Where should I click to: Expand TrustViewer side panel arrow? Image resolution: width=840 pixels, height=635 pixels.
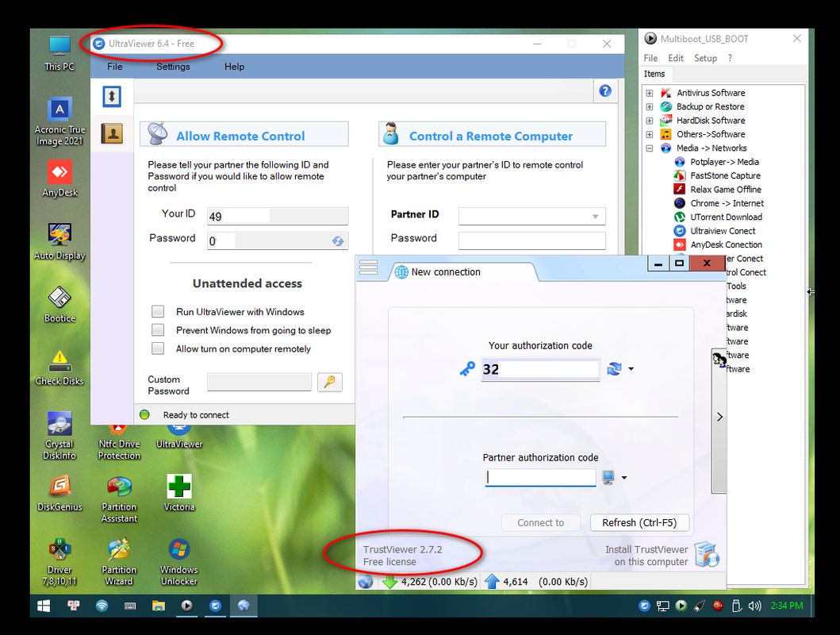[x=719, y=417]
